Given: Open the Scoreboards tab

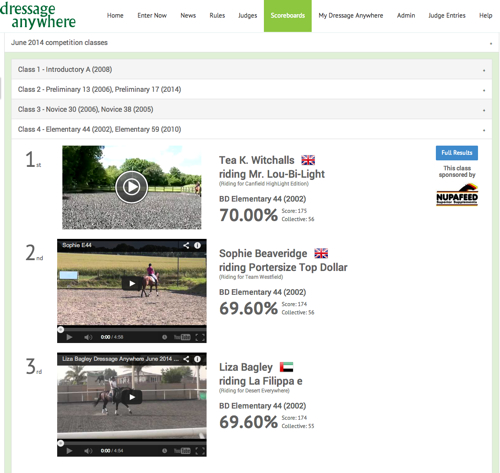Looking at the screenshot, I should (x=288, y=16).
